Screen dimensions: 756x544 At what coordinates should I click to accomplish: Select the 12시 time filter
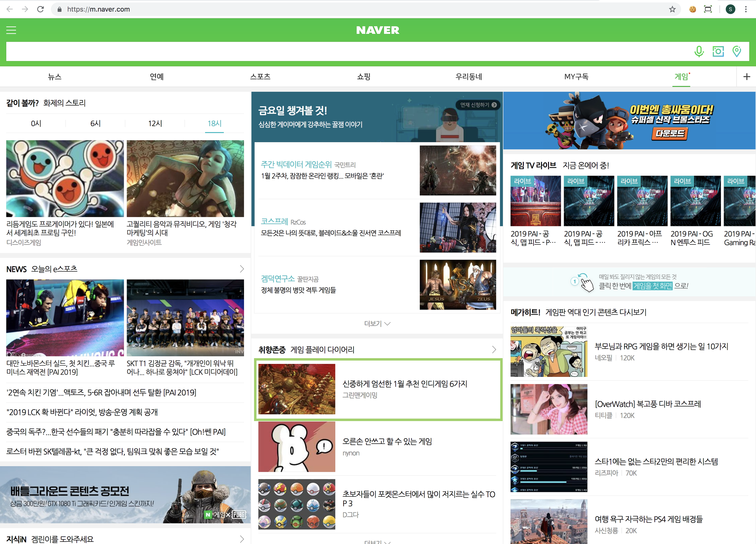point(155,124)
